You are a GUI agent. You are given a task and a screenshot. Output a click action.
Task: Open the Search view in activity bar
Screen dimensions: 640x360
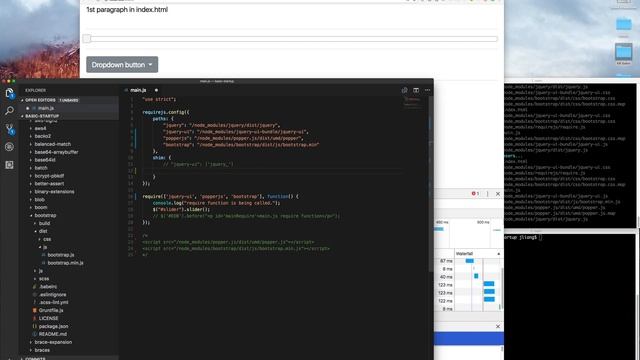pos(9,111)
